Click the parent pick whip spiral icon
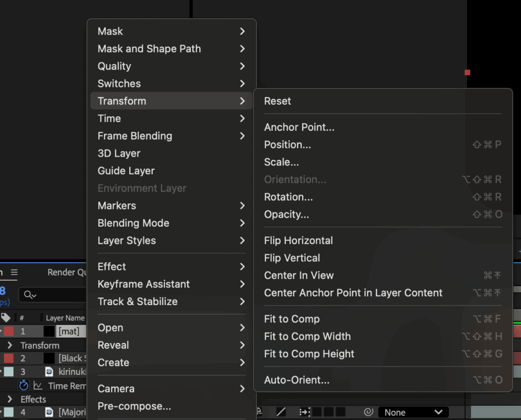The image size is (521, 420). (x=368, y=412)
